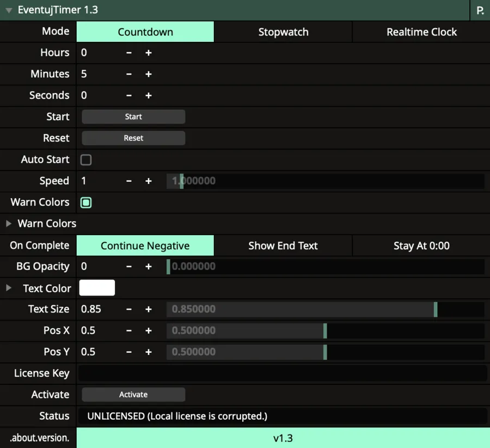The width and height of the screenshot is (490, 448).
Task: Decrease Seconds with the minus button
Action: click(x=128, y=96)
